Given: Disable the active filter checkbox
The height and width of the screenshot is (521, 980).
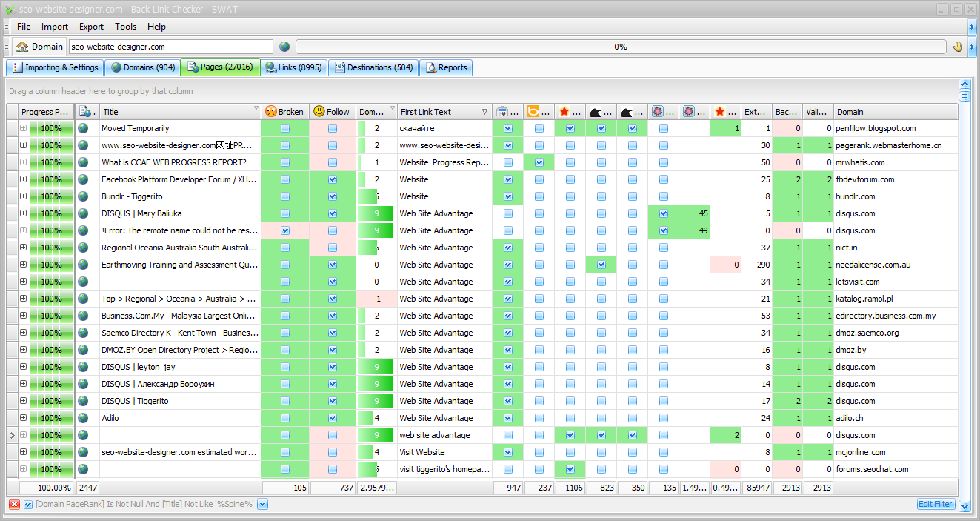Looking at the screenshot, I should tap(28, 505).
